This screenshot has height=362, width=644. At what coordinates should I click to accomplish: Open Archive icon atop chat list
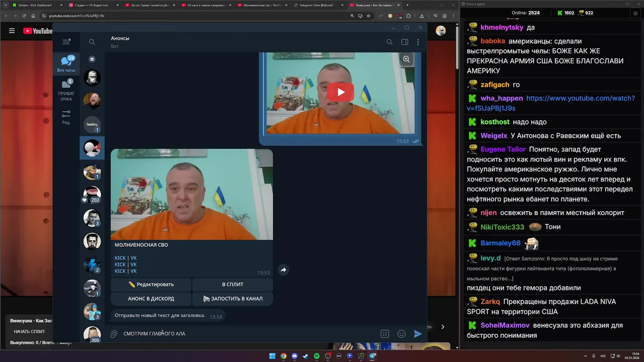92,59
